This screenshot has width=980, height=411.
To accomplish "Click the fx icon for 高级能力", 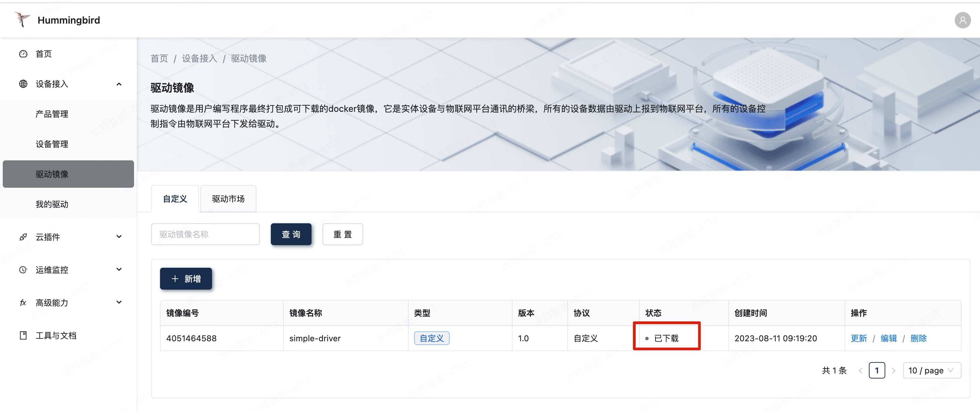I will click(x=23, y=303).
